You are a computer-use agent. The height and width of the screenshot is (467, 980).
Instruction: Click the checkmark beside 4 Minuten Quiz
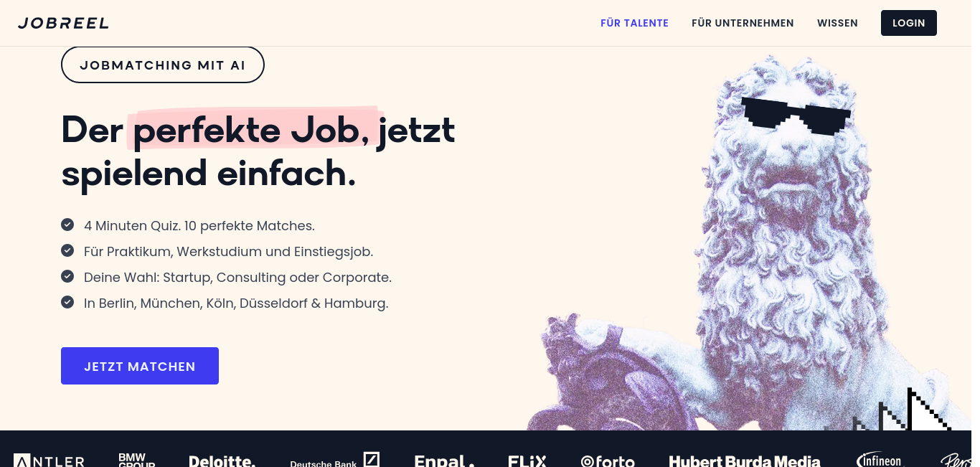click(x=67, y=225)
